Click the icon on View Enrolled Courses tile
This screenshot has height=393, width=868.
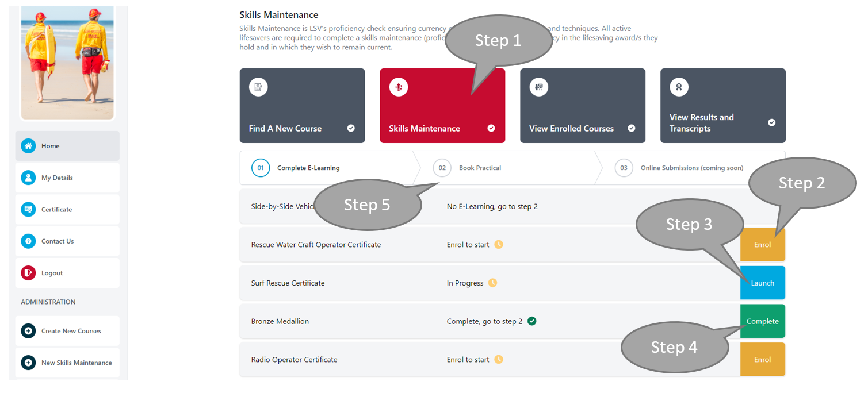point(538,87)
